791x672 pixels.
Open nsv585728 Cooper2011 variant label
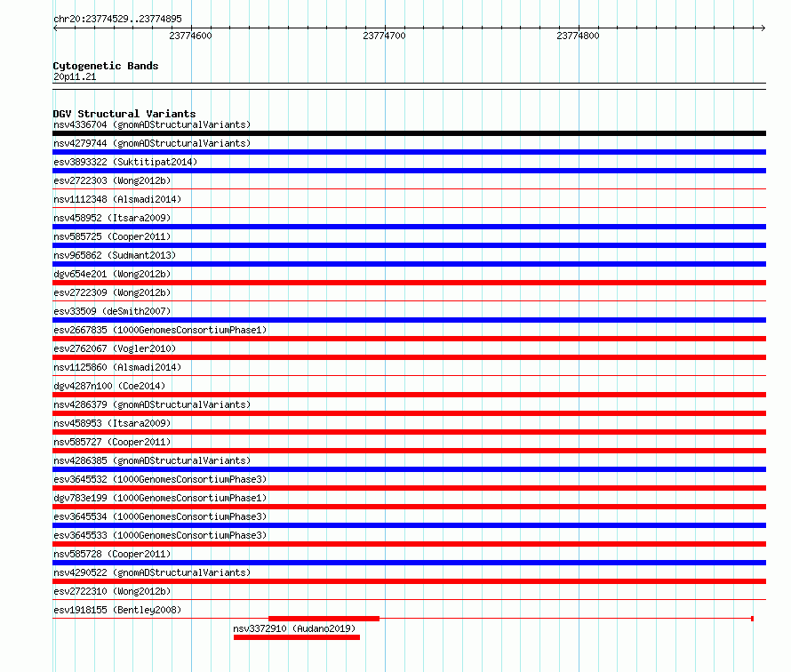coord(112,554)
